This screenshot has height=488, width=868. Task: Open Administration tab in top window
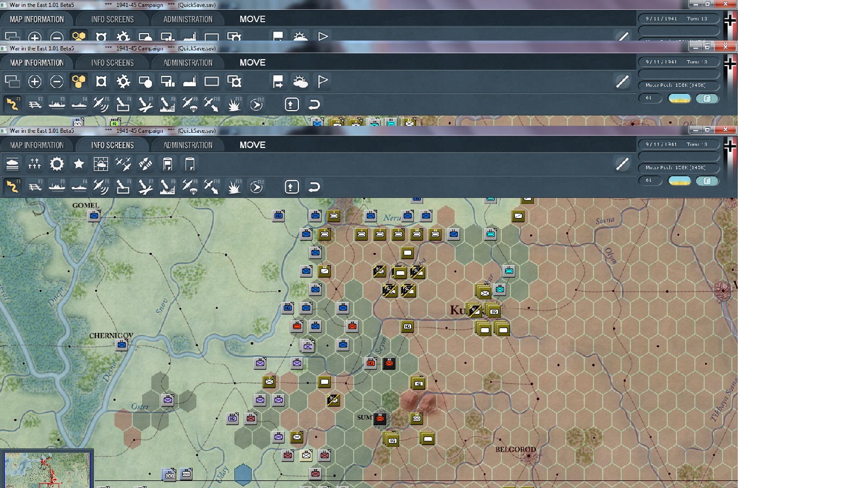click(x=188, y=20)
